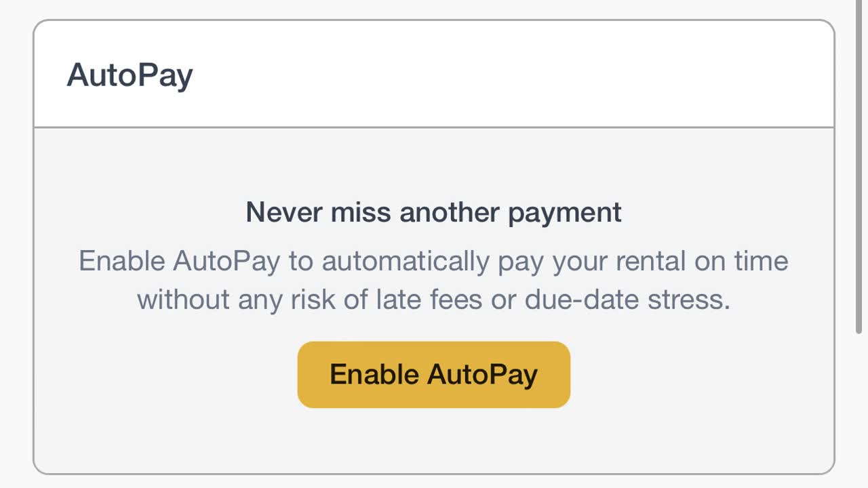Click the vertical scrollbar thumb
Image resolution: width=868 pixels, height=488 pixels.
[x=859, y=169]
